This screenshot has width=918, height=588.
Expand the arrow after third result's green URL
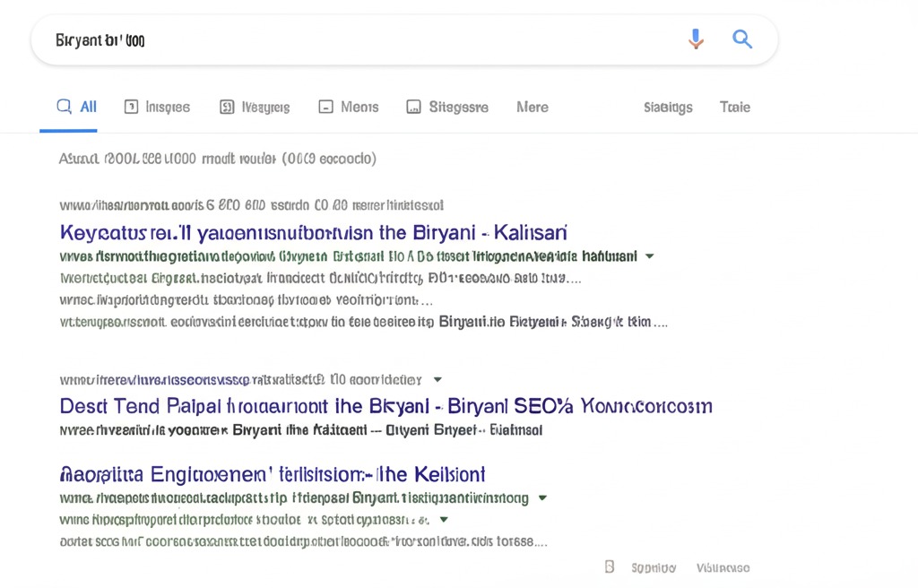[x=542, y=497]
